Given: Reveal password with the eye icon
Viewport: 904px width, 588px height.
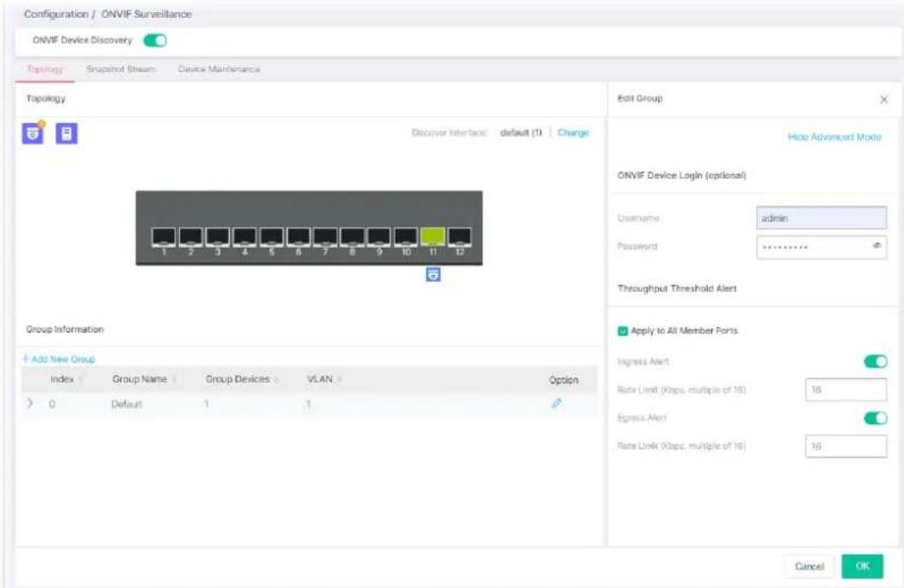Looking at the screenshot, I should point(876,246).
